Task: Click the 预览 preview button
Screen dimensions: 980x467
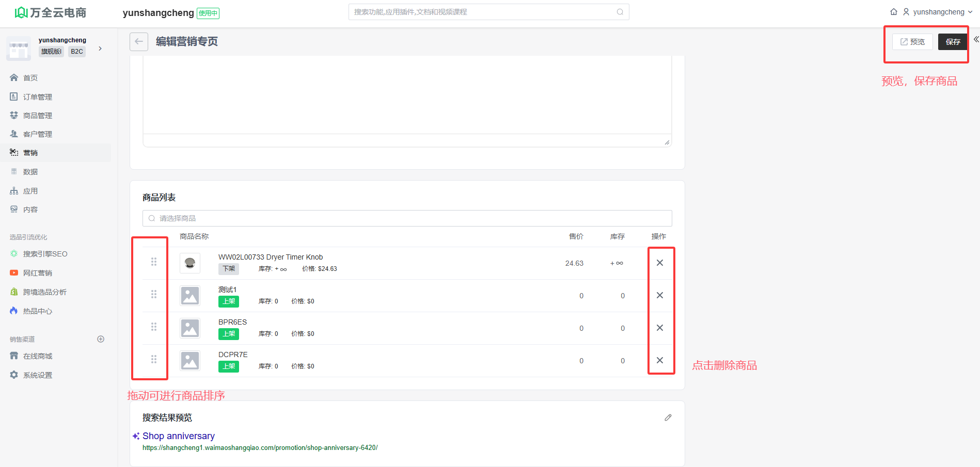Action: tap(912, 42)
